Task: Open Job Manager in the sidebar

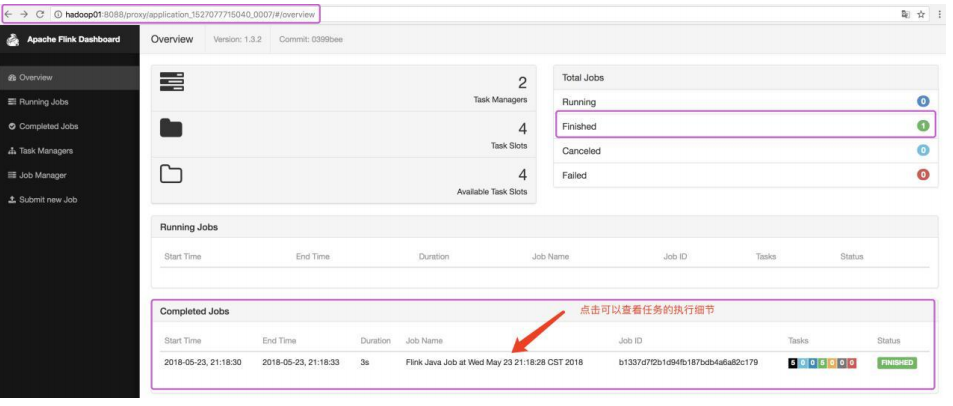Action: 70,175
